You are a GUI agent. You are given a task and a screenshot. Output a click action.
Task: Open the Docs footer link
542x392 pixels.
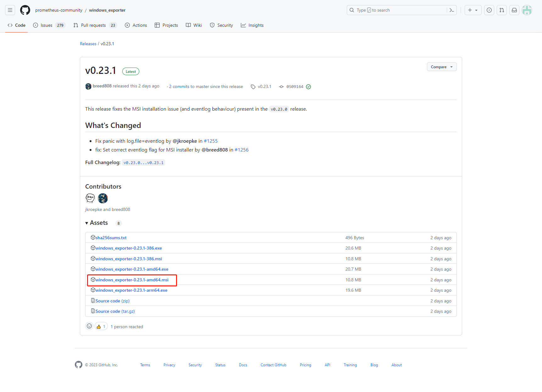[243, 365]
